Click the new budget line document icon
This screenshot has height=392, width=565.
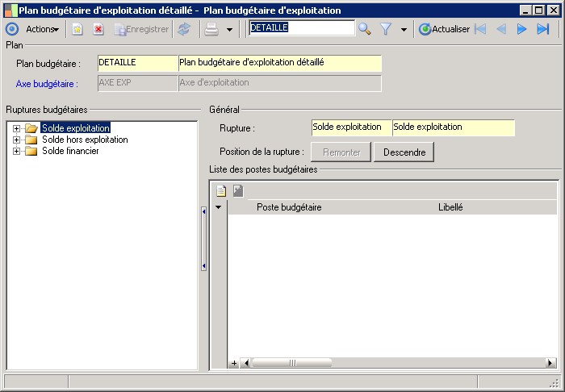[x=221, y=191]
